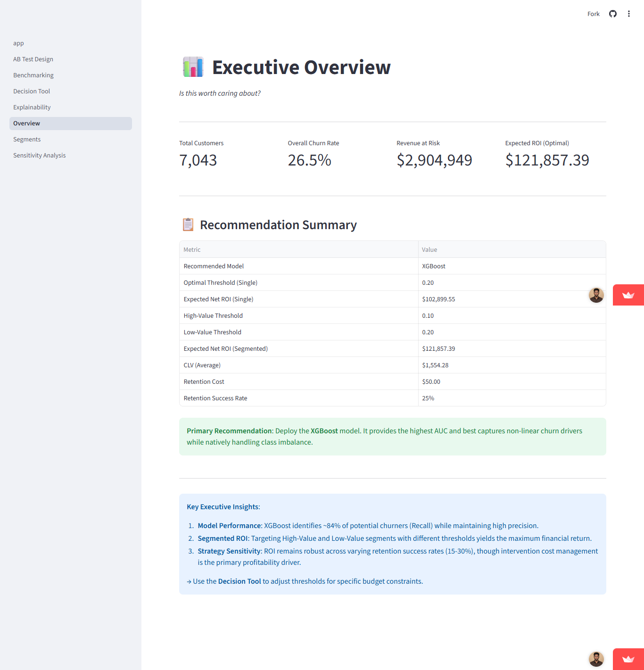Click the Key Executive Insights heading
Image resolution: width=644 pixels, height=670 pixels.
click(x=223, y=507)
